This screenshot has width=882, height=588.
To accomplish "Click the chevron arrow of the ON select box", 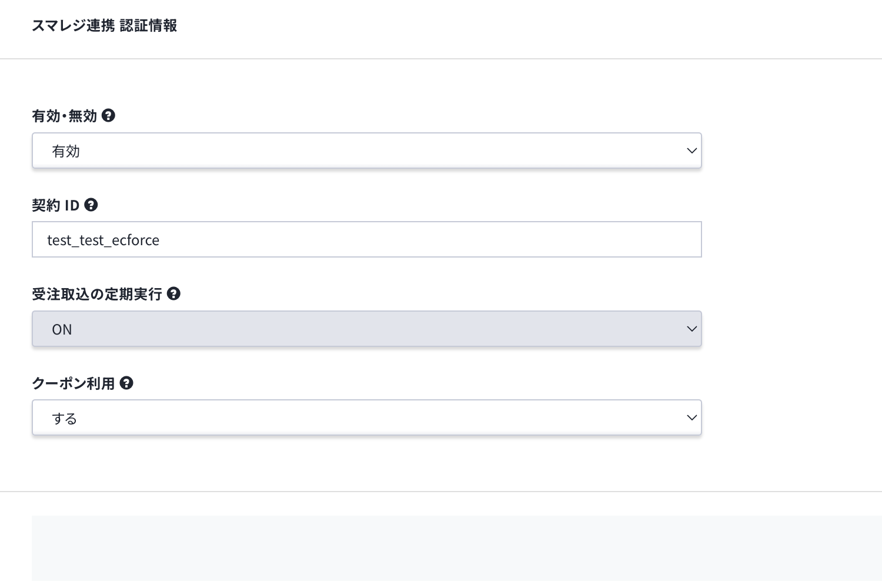I will point(691,329).
